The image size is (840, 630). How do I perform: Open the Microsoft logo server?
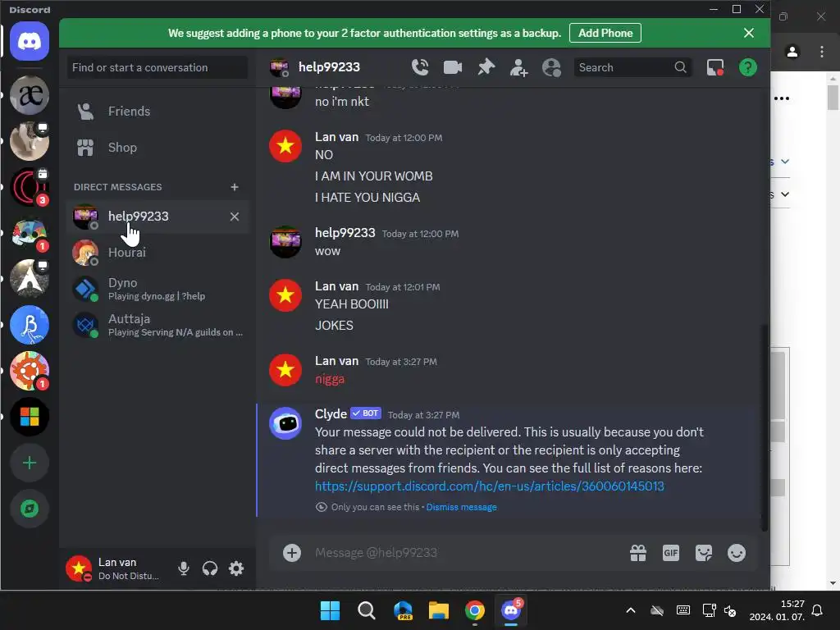click(x=30, y=417)
